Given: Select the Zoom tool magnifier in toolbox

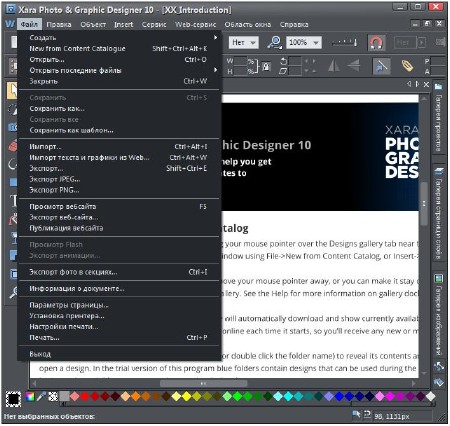Looking at the screenshot, I should pyautogui.click(x=13, y=292).
